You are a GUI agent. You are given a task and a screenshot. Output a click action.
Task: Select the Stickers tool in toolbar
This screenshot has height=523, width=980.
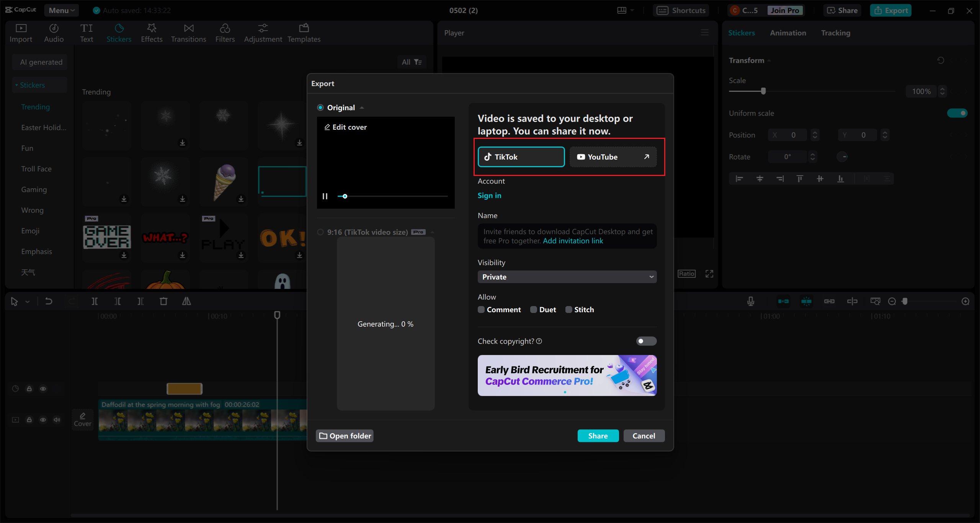(119, 33)
